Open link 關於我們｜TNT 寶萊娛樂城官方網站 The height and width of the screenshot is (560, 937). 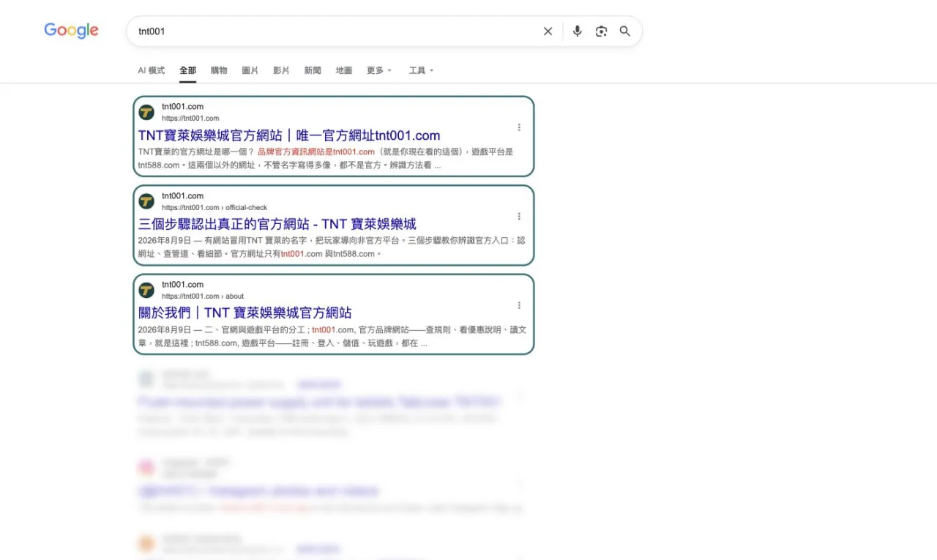[x=245, y=313]
